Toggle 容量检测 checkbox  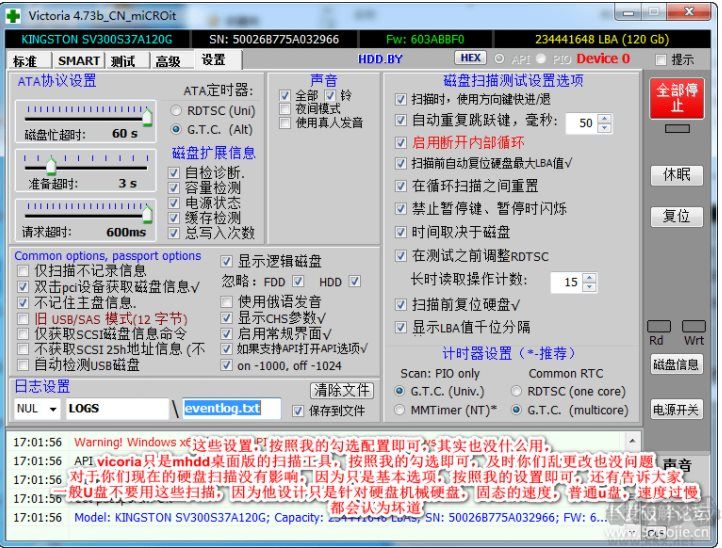tap(174, 188)
